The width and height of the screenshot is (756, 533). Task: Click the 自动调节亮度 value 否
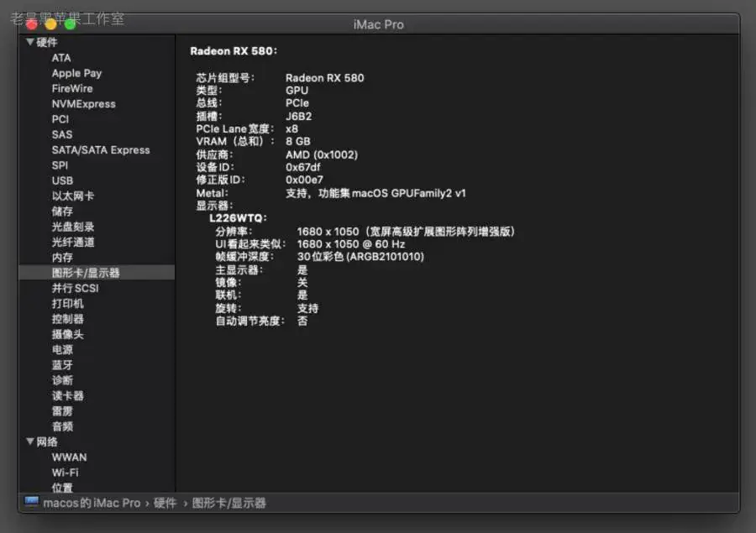click(302, 321)
